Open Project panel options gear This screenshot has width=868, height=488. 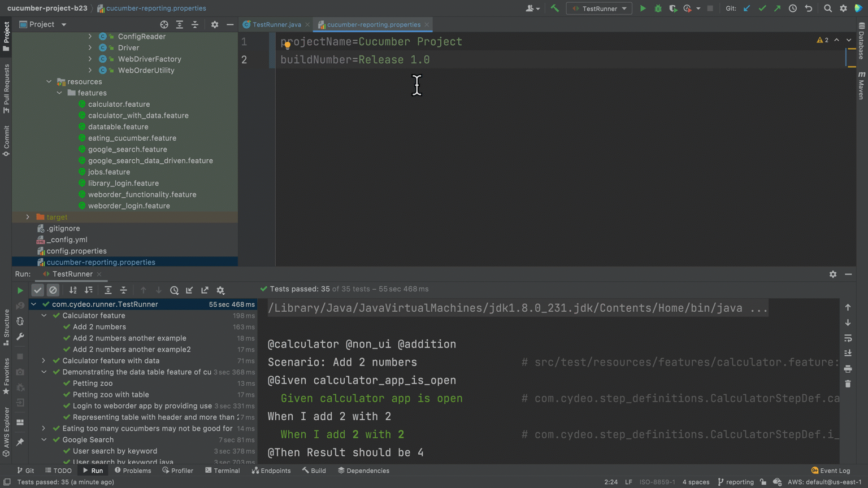tap(215, 24)
